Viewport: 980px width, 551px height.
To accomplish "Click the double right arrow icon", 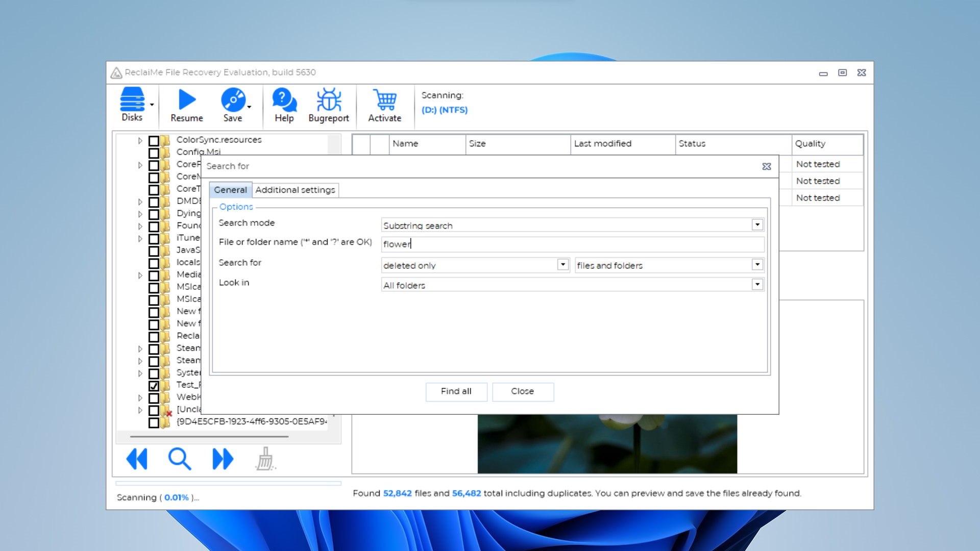I will 223,459.
